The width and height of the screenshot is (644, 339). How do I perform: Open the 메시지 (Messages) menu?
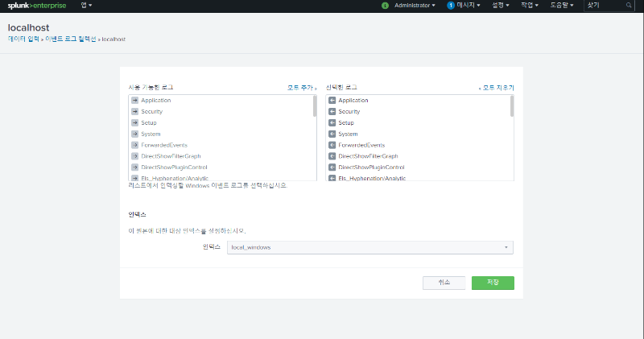coord(469,5)
